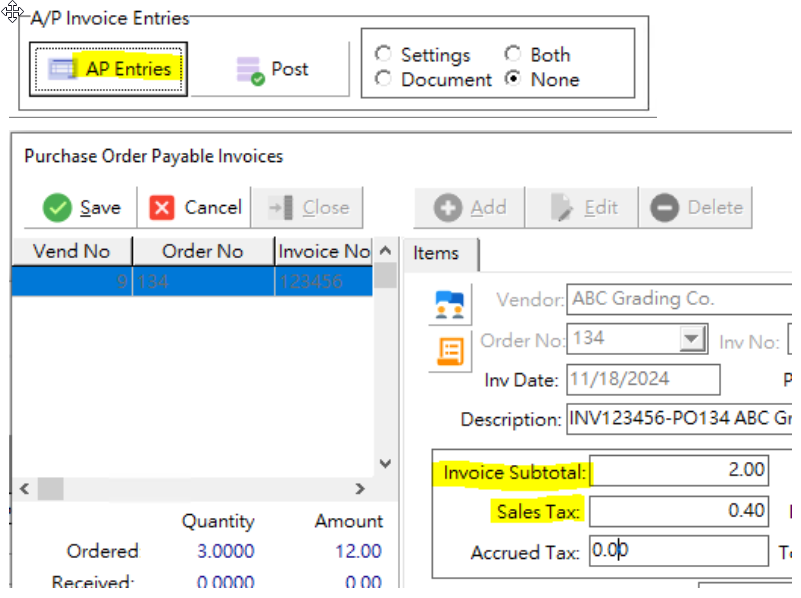The image size is (801, 598).
Task: Click the green checkmark Save icon
Action: [57, 207]
